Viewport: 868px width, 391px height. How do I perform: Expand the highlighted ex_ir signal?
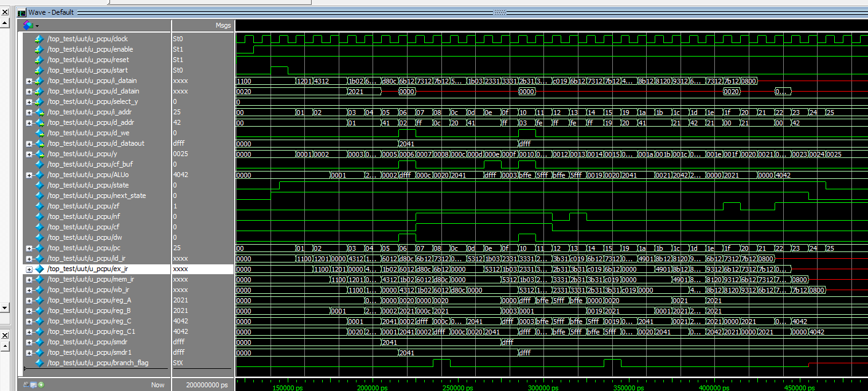tap(29, 269)
